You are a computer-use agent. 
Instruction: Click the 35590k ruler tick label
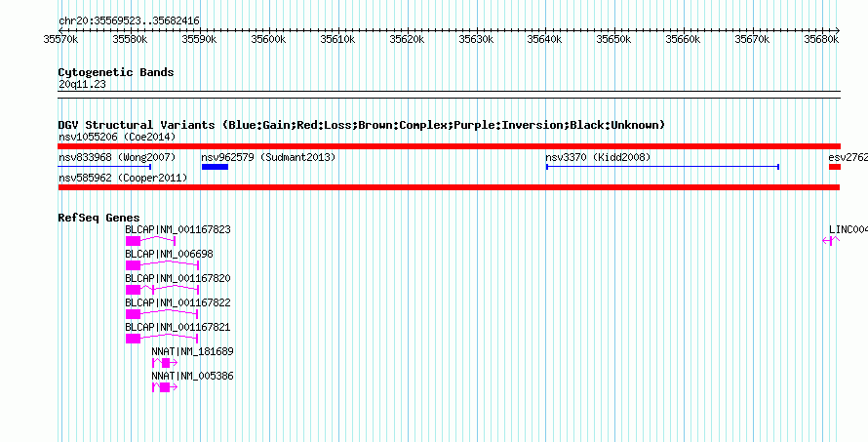click(x=199, y=39)
